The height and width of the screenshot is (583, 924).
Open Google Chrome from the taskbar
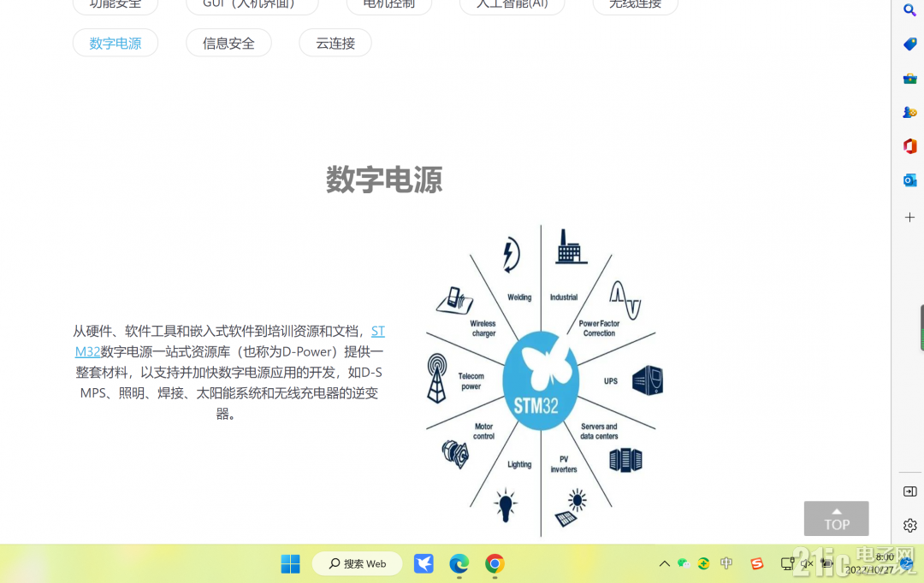click(495, 563)
